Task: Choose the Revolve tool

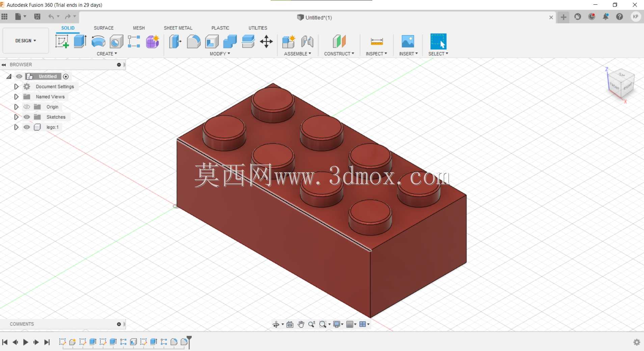Action: [98, 42]
